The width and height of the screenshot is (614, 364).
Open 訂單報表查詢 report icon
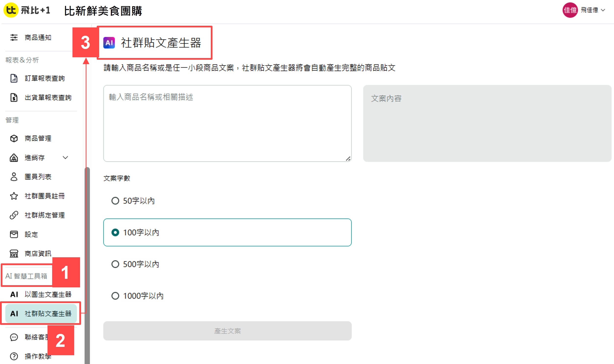[14, 78]
